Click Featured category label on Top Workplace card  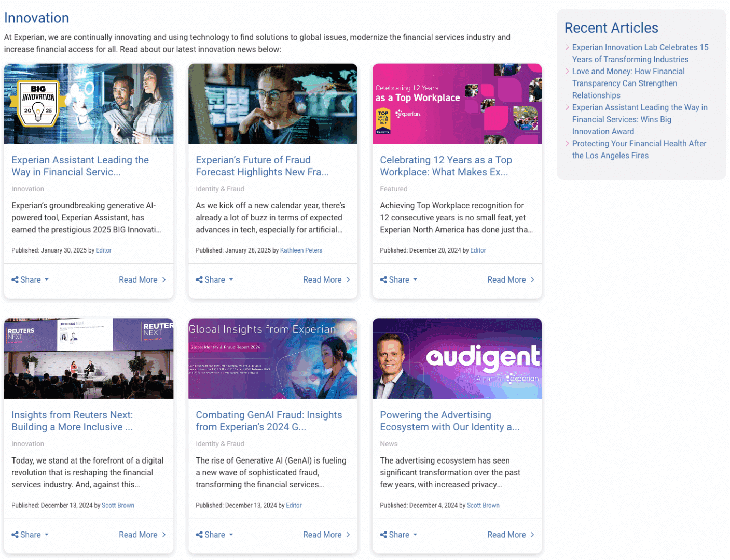pos(393,189)
